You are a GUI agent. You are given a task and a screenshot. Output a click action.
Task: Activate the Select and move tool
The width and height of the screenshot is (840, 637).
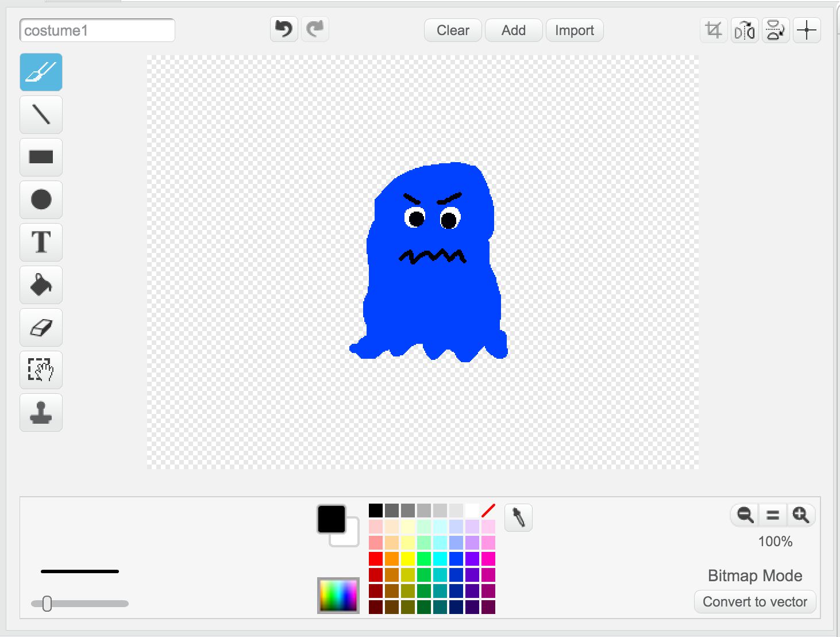(x=41, y=370)
